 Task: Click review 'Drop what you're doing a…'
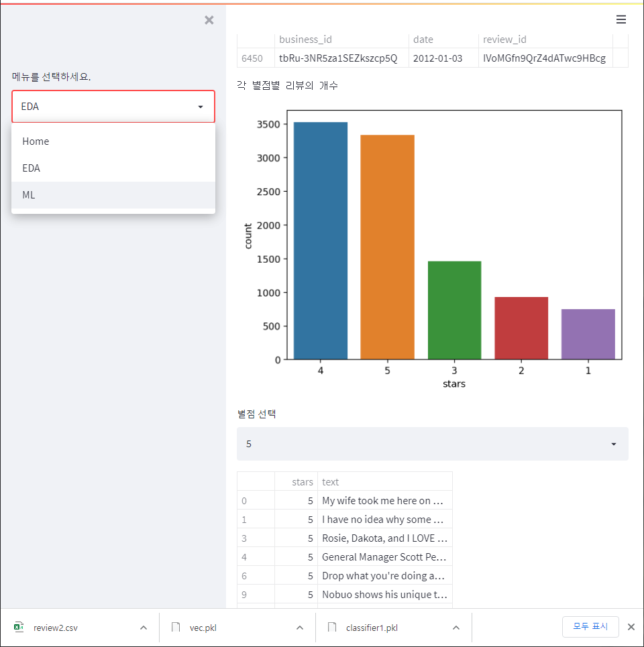[x=385, y=576]
